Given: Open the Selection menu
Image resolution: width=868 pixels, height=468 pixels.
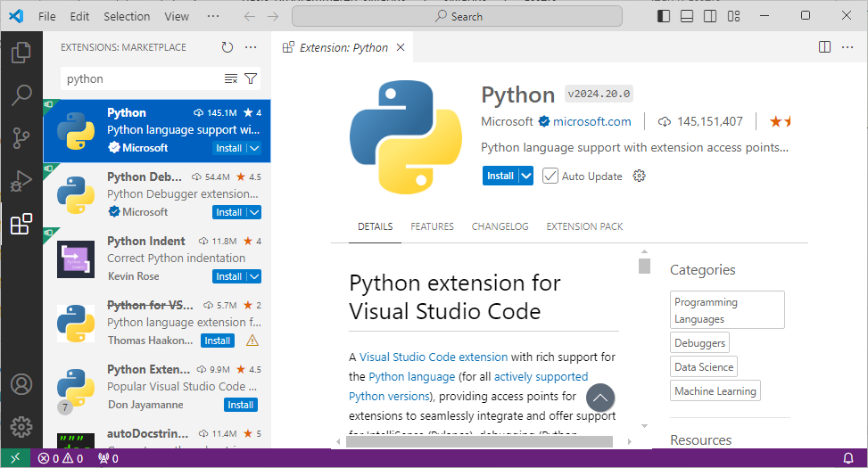Looking at the screenshot, I should point(127,17).
